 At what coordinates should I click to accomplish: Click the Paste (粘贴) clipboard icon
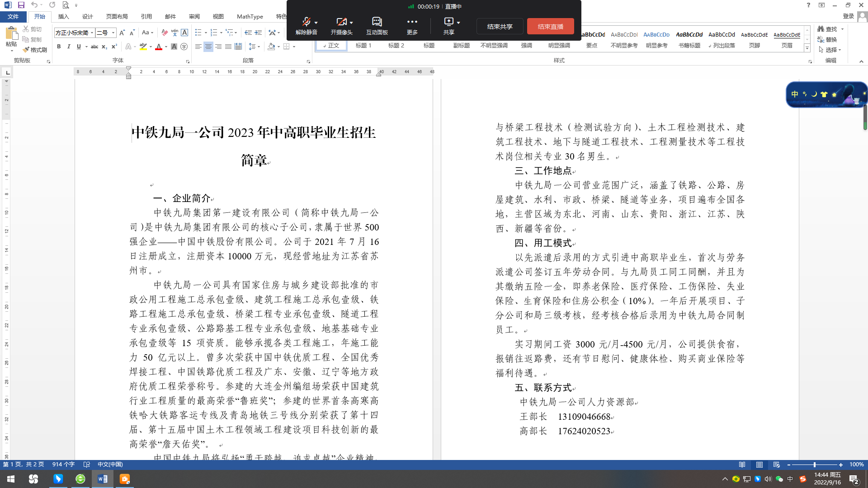tap(11, 33)
